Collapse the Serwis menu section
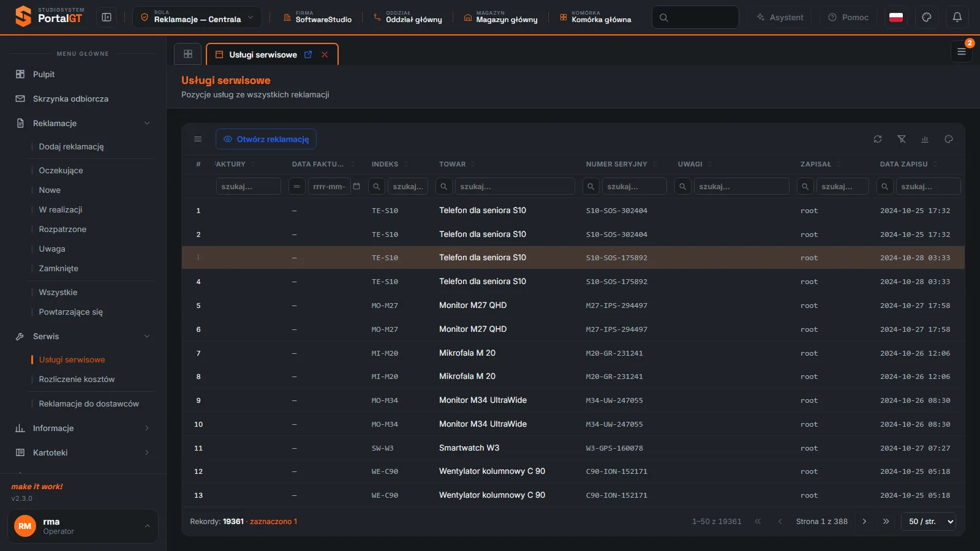The height and width of the screenshot is (551, 980). coord(147,336)
